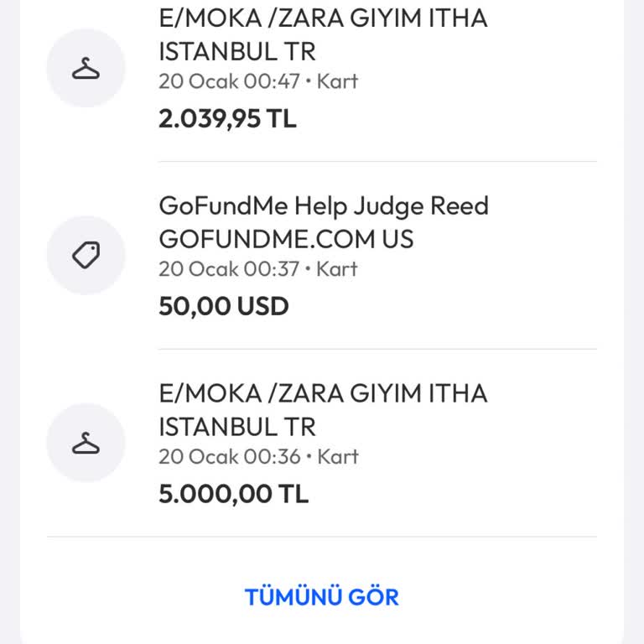The height and width of the screenshot is (644, 644).
Task: Click the 20 Ocak 00:36 timestamp
Action: (229, 457)
